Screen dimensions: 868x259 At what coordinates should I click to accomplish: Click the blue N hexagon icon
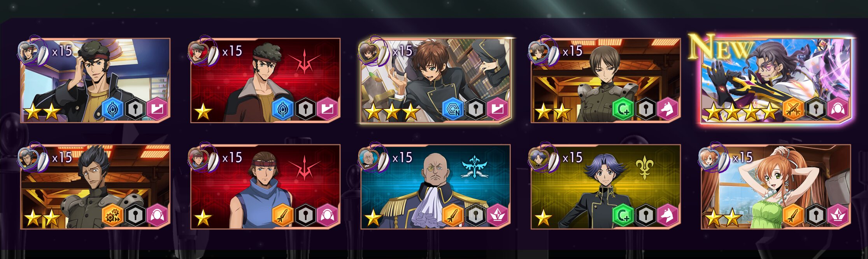click(453, 109)
